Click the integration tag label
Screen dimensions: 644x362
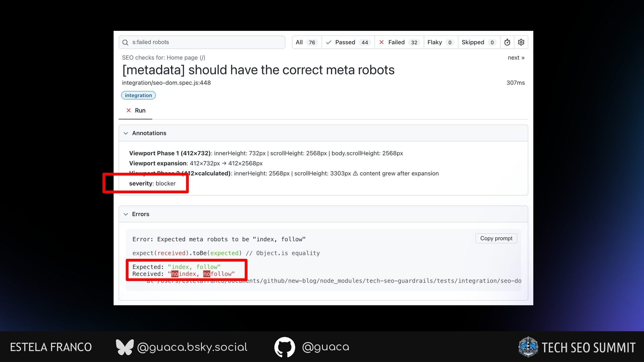[x=138, y=96]
